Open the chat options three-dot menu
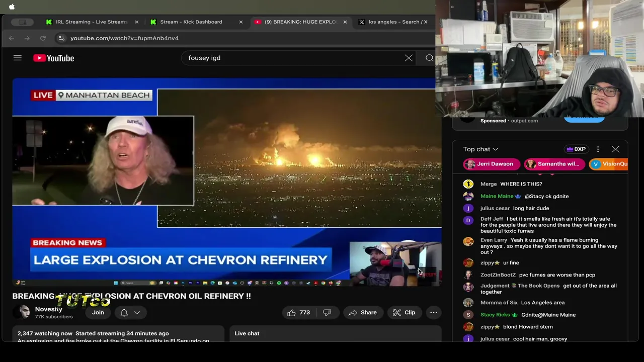 598,149
